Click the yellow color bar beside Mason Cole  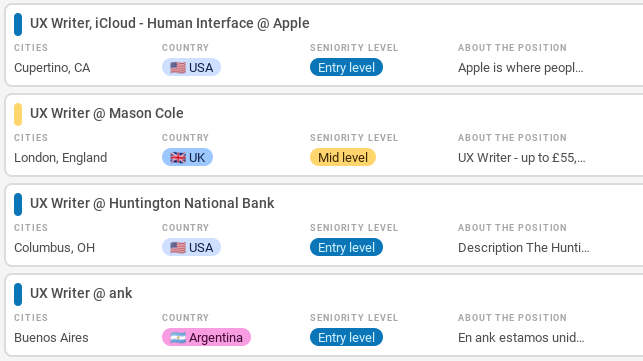(x=18, y=114)
